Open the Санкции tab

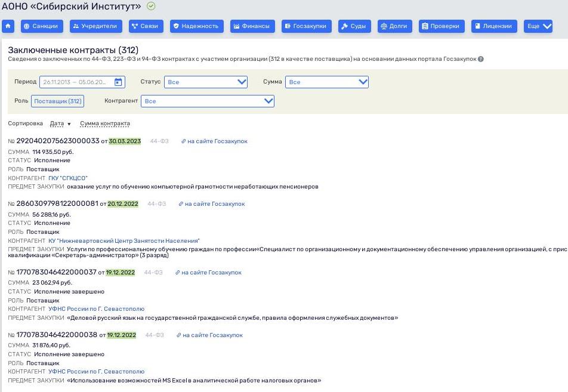pyautogui.click(x=42, y=26)
